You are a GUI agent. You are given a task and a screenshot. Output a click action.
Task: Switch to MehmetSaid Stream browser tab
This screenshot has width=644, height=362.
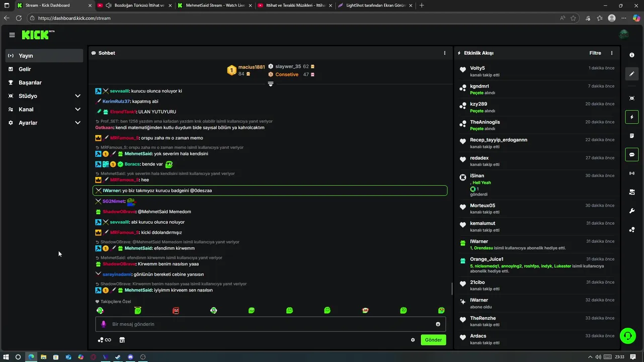tap(214, 6)
